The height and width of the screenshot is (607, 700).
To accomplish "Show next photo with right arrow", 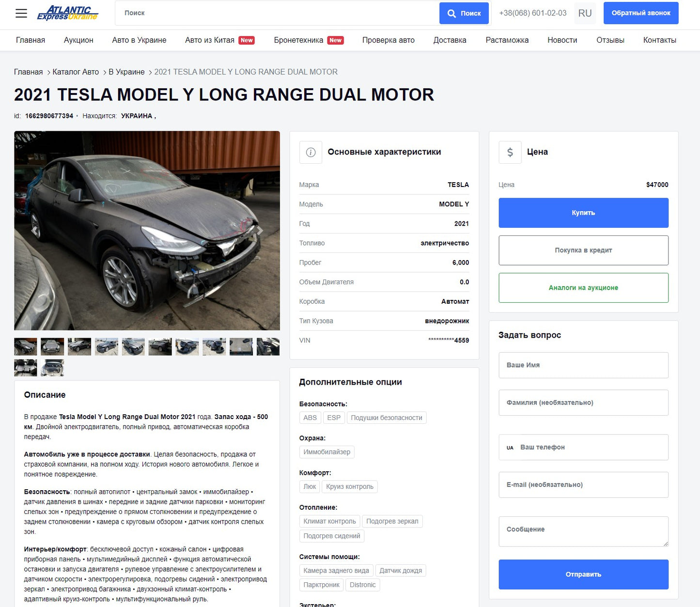I will [260, 231].
